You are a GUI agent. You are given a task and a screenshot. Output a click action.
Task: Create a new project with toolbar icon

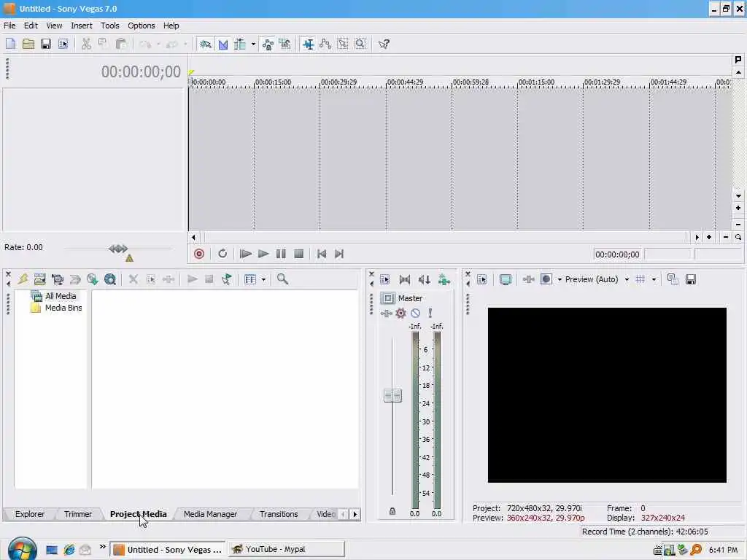pos(10,44)
